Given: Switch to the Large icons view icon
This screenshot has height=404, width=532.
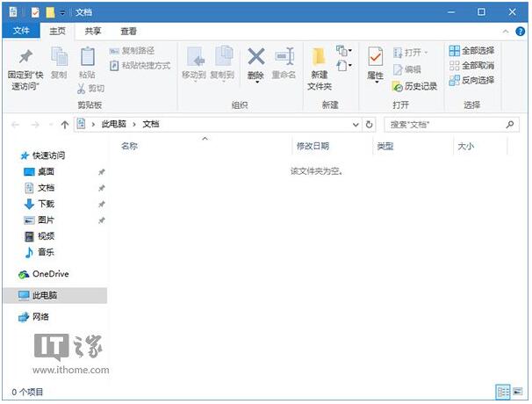Looking at the screenshot, I should pyautogui.click(x=517, y=392).
